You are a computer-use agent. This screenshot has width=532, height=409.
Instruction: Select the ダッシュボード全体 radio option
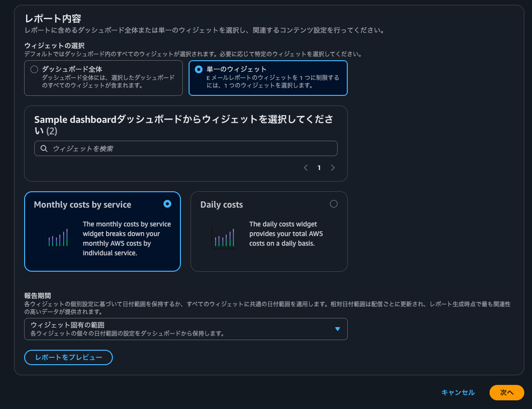(x=34, y=69)
